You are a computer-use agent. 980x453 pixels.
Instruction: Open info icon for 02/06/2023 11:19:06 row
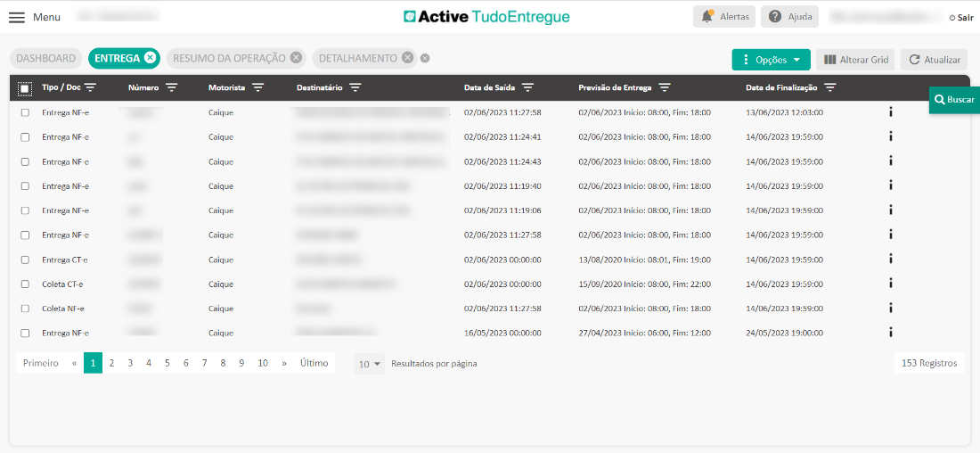tap(891, 210)
